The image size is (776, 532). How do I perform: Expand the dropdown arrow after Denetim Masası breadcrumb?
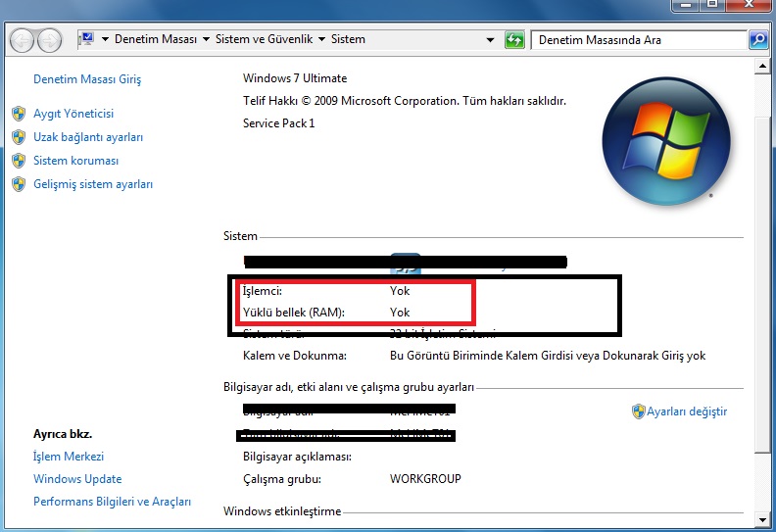(x=206, y=40)
